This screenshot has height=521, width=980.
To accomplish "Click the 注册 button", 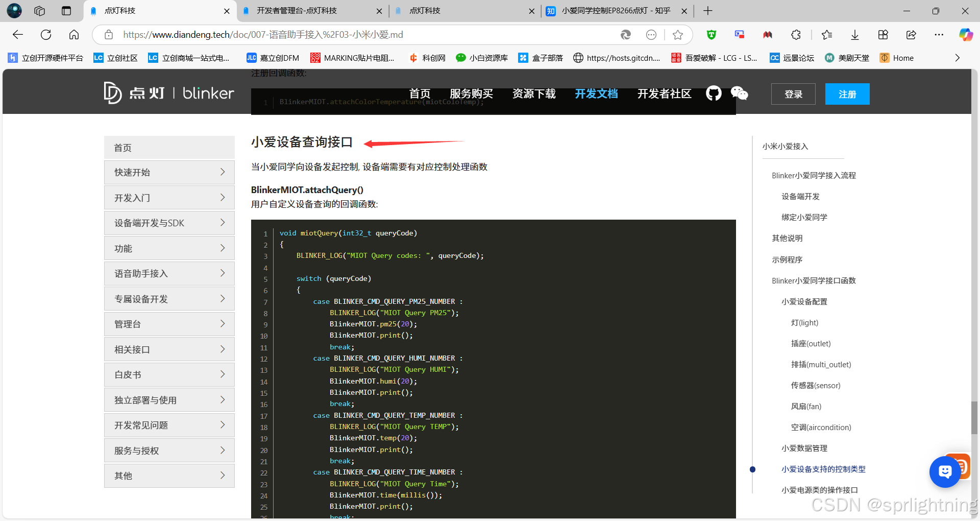I will click(847, 94).
